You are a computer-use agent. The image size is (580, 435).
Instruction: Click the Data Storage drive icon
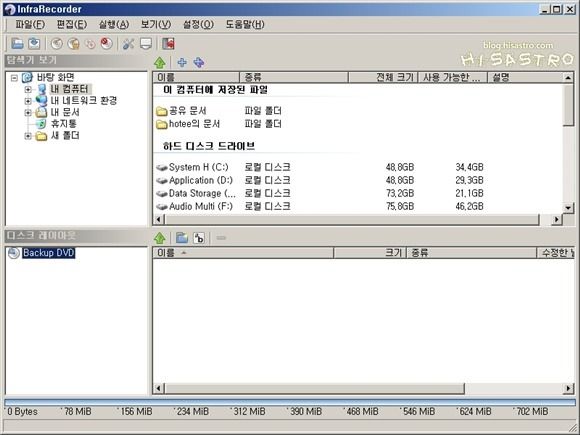point(162,193)
